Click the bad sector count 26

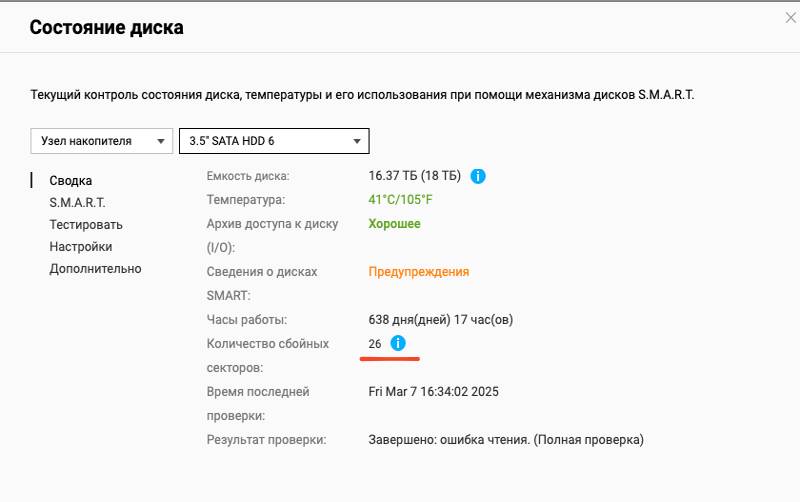375,344
